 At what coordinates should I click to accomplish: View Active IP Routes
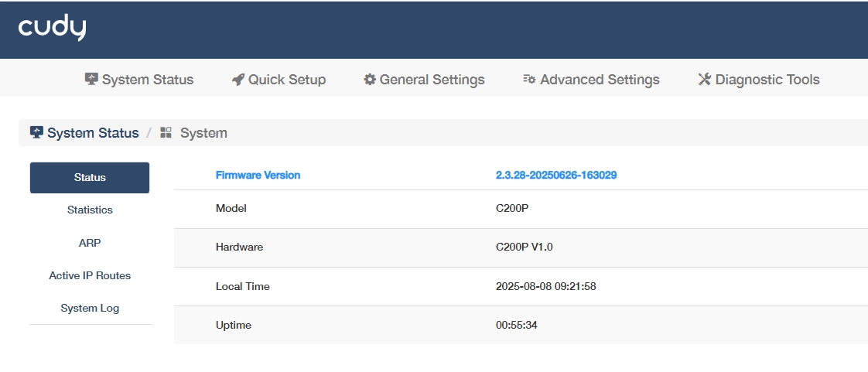click(x=90, y=275)
